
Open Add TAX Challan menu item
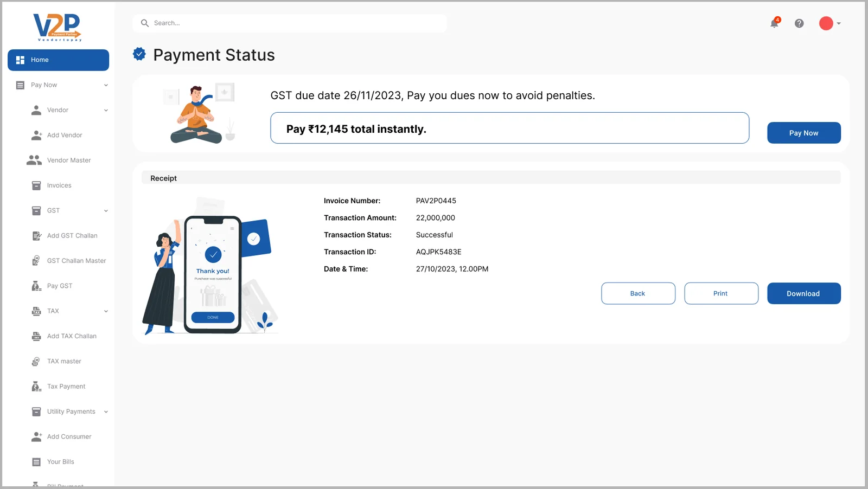(x=72, y=336)
